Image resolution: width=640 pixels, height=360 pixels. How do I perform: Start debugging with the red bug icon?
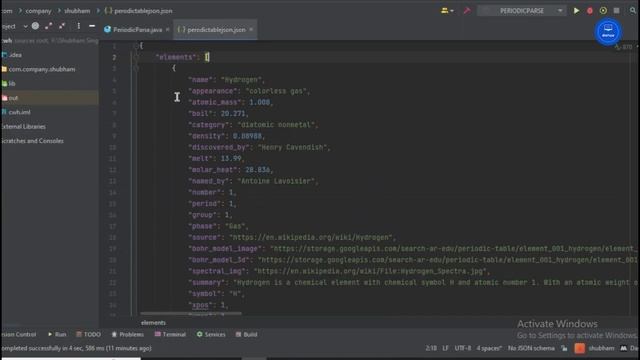tap(590, 11)
